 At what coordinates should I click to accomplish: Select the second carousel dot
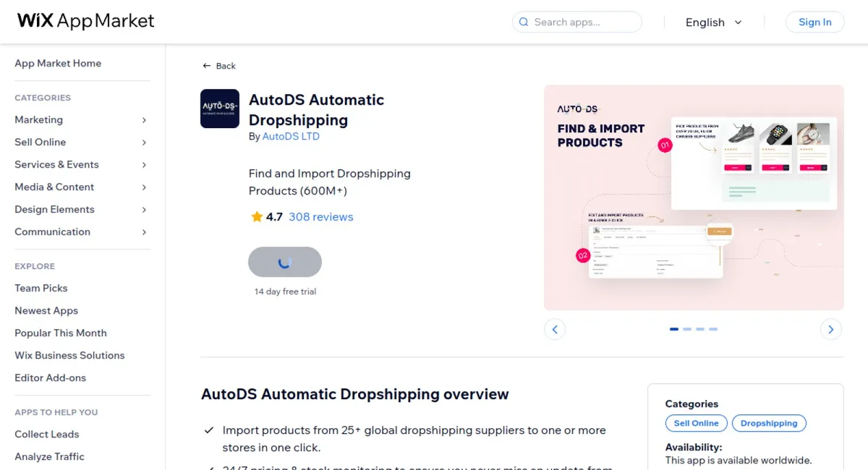pyautogui.click(x=687, y=329)
